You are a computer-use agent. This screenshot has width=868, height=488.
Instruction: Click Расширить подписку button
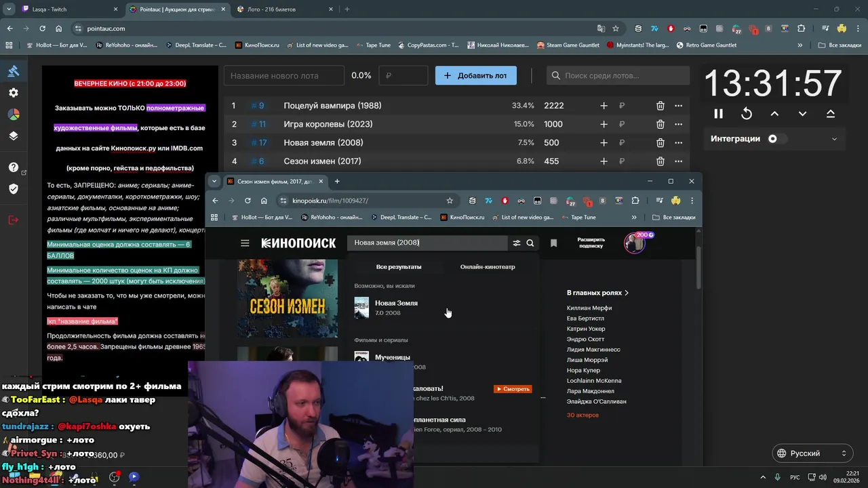591,243
